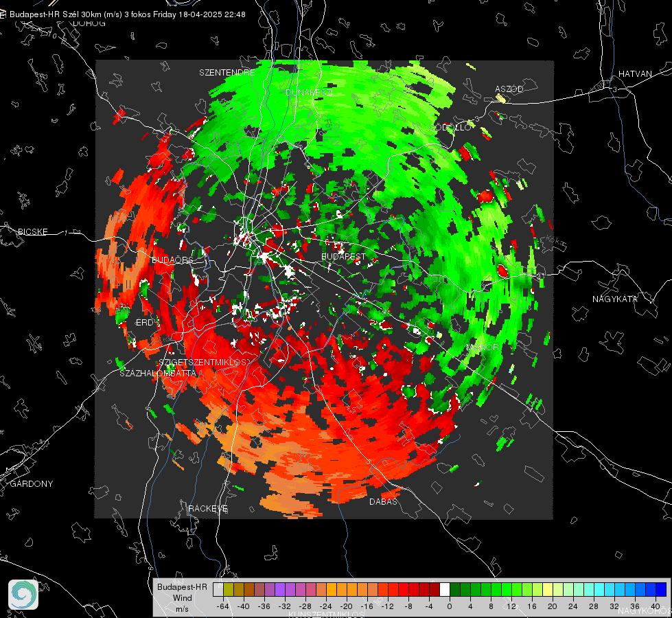Click the 28 legend value
Screen dimensions: 672x618
click(593, 606)
